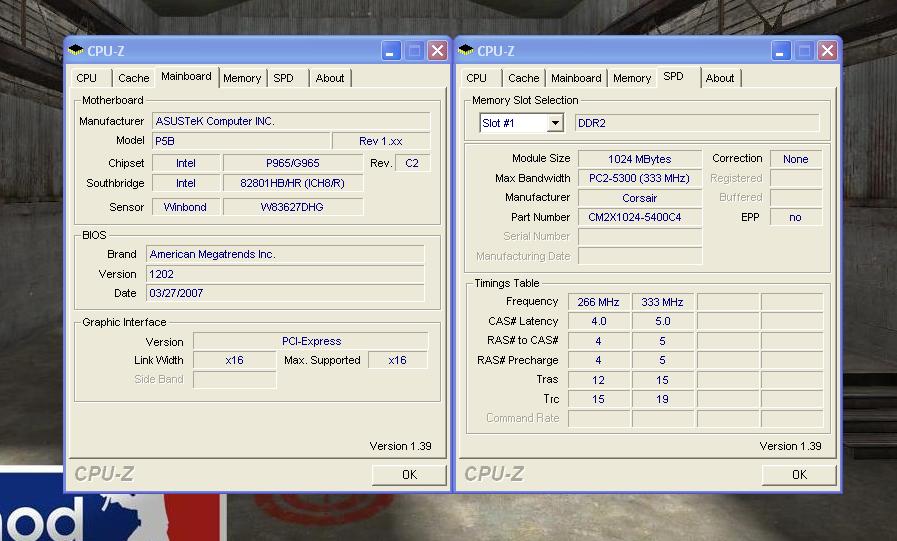Click the Tras 15 cell in 333 MHz column

coord(662,380)
